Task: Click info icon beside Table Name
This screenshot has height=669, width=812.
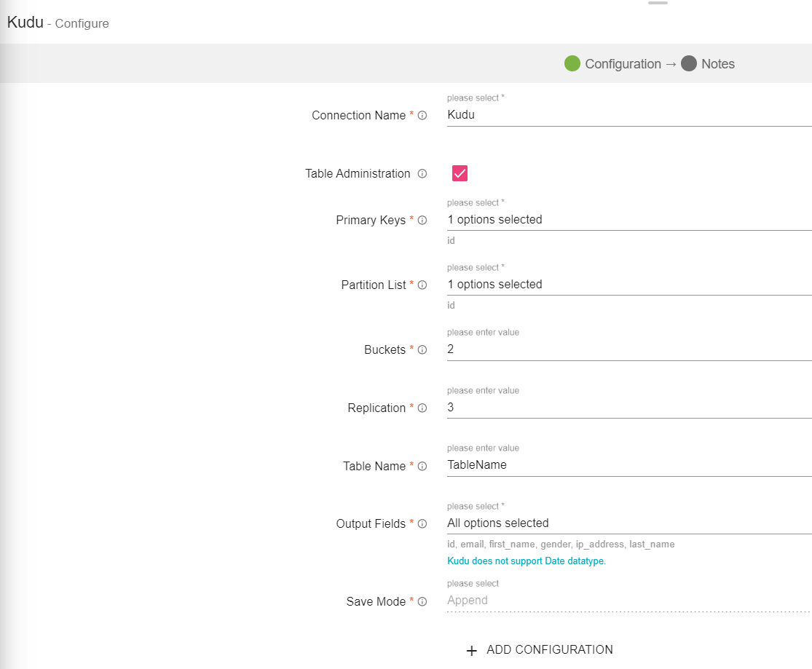Action: (x=422, y=467)
